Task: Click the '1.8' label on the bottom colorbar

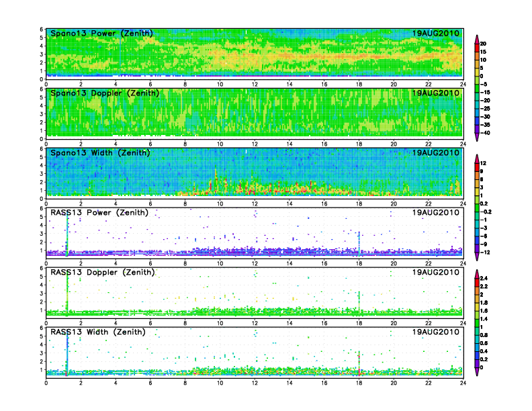Action: click(484, 303)
